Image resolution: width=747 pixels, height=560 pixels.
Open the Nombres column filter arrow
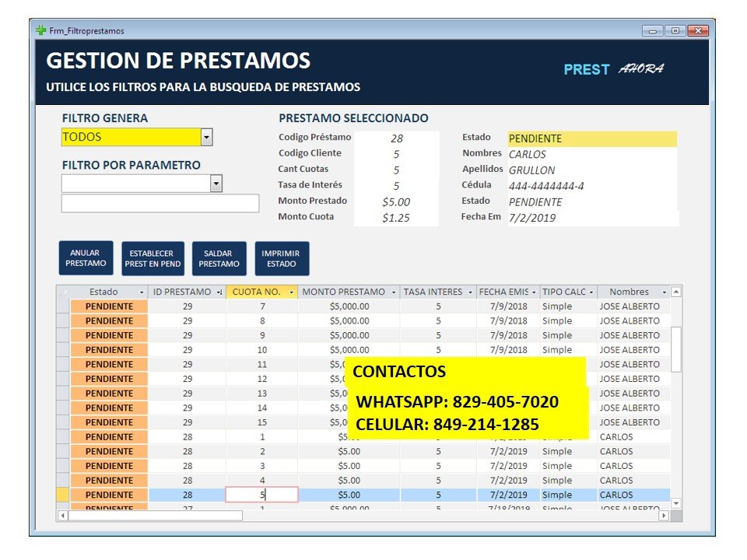point(664,292)
